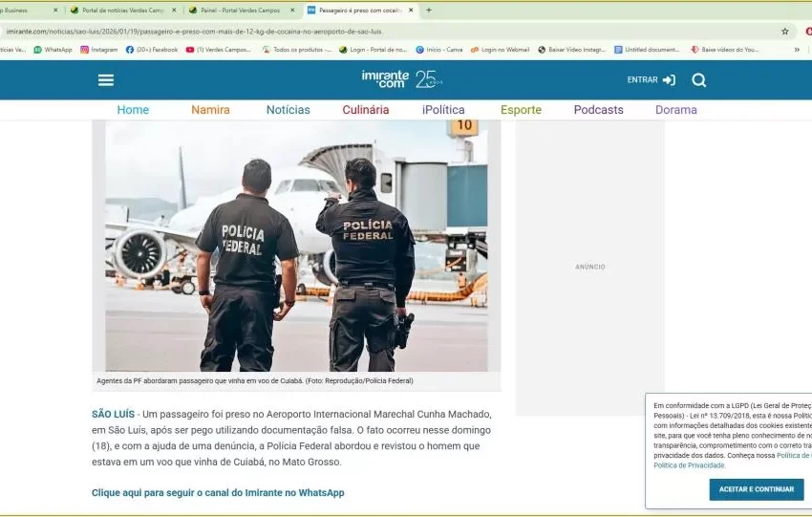Open the Todos os produtos bookmark

click(x=297, y=50)
